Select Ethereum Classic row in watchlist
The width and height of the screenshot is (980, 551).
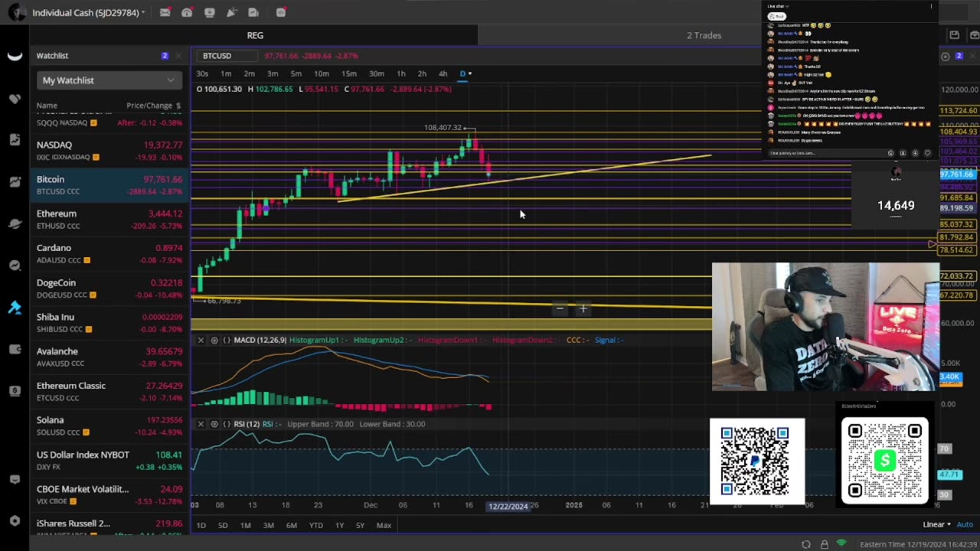[x=109, y=392]
